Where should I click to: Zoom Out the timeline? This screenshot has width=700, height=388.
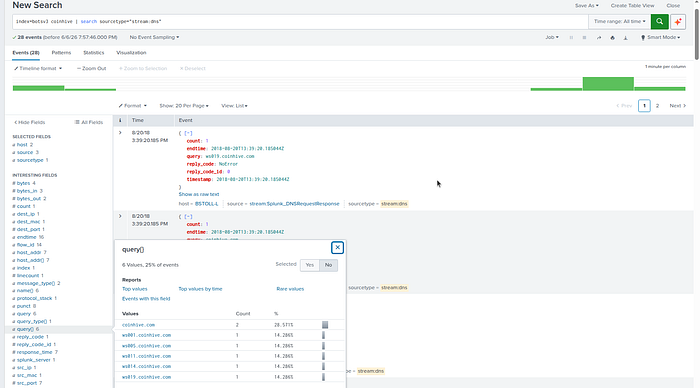92,68
